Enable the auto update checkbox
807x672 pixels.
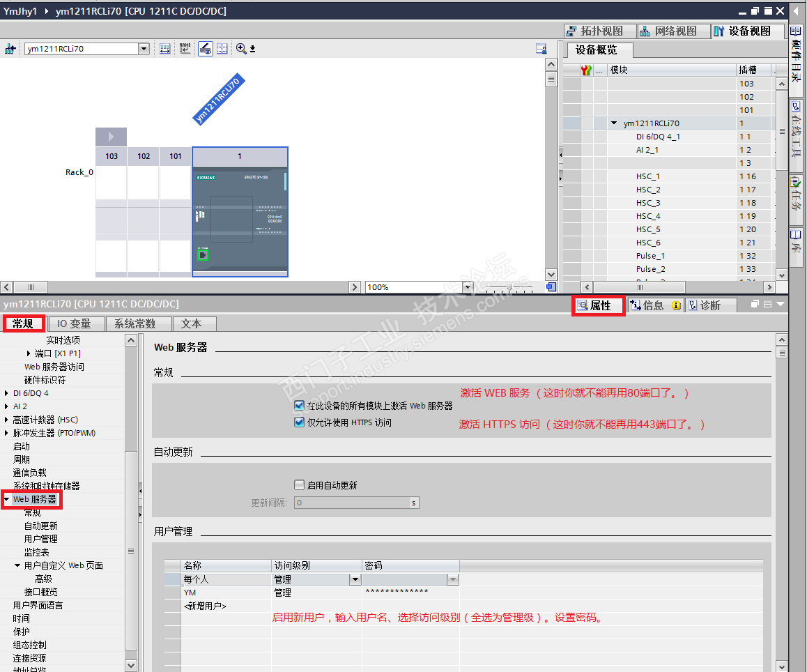click(x=299, y=484)
